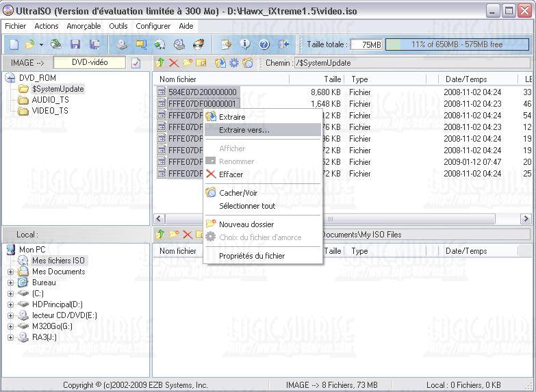The width and height of the screenshot is (536, 392).
Task: Open the Amorçable menu
Action: (84, 26)
